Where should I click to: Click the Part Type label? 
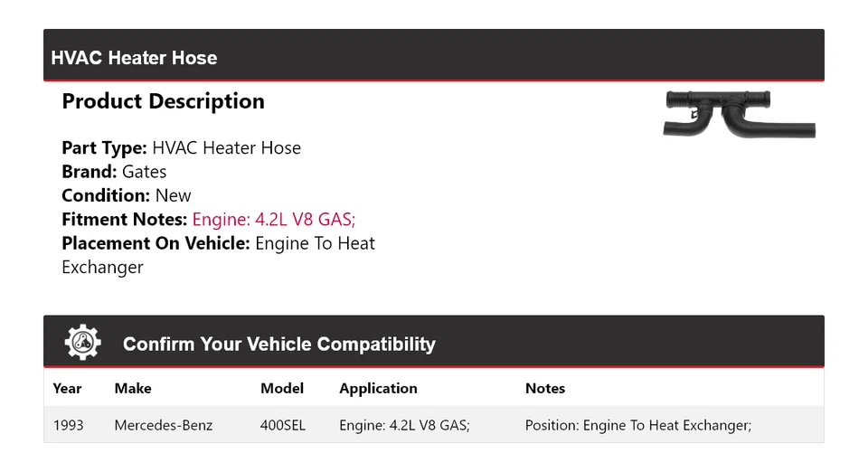104,147
